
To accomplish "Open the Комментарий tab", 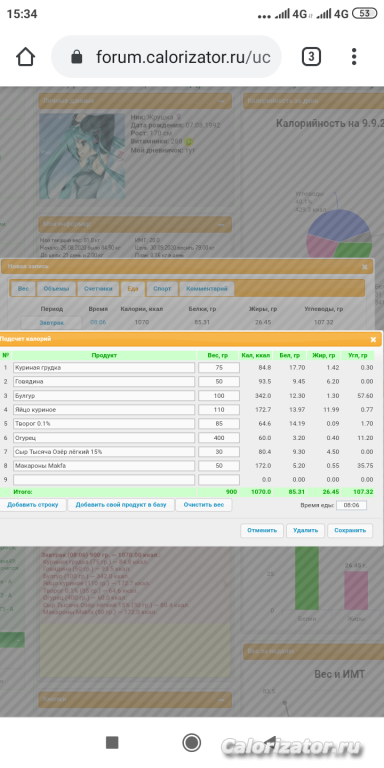I will click(207, 288).
